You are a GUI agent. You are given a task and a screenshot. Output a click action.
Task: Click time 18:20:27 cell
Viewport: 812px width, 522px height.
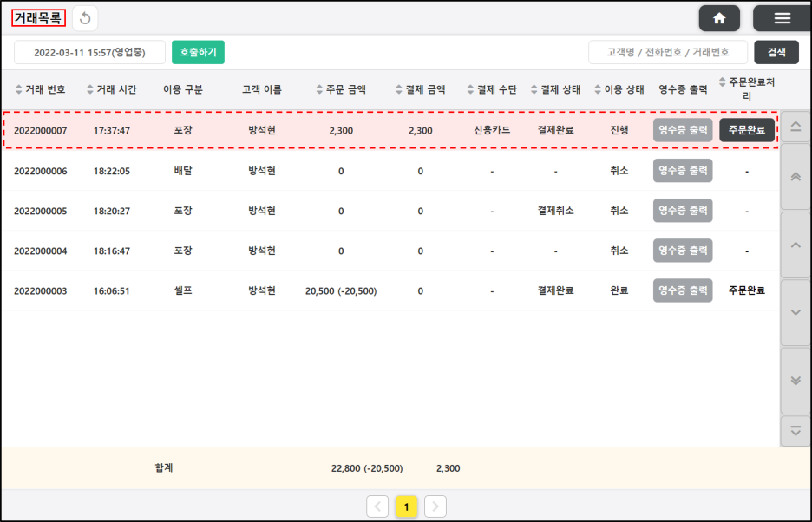click(x=112, y=211)
